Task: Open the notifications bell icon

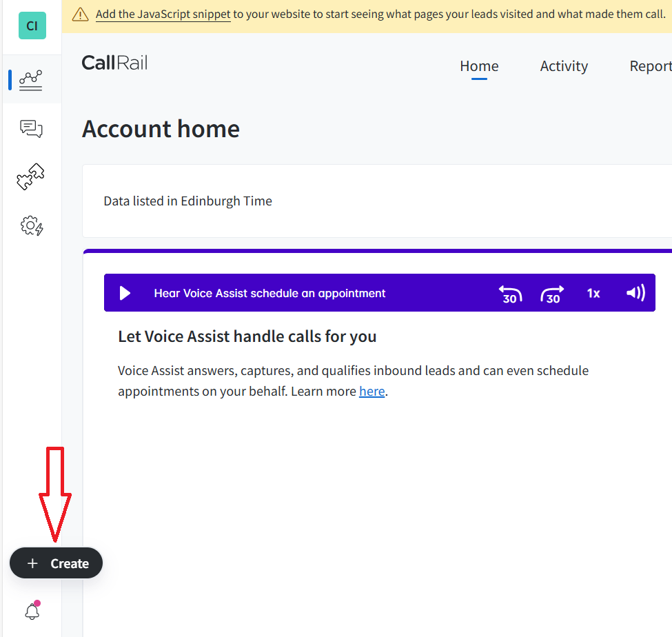Action: pos(32,610)
